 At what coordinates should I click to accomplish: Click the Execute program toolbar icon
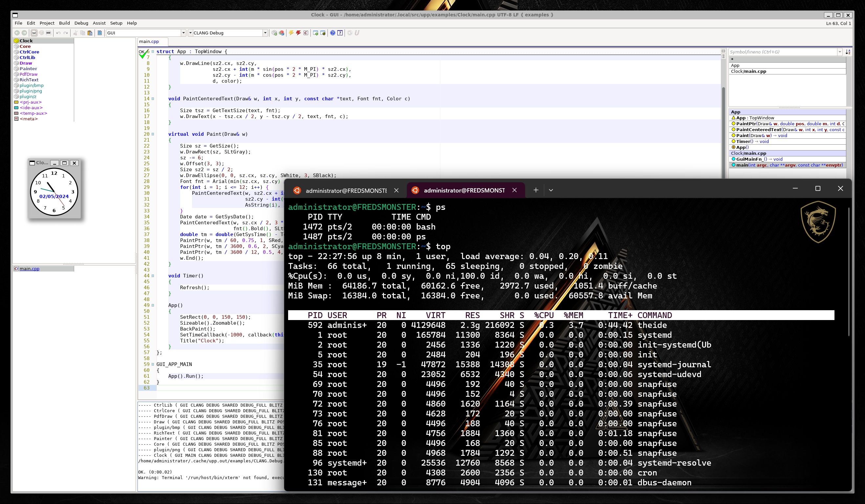point(315,33)
